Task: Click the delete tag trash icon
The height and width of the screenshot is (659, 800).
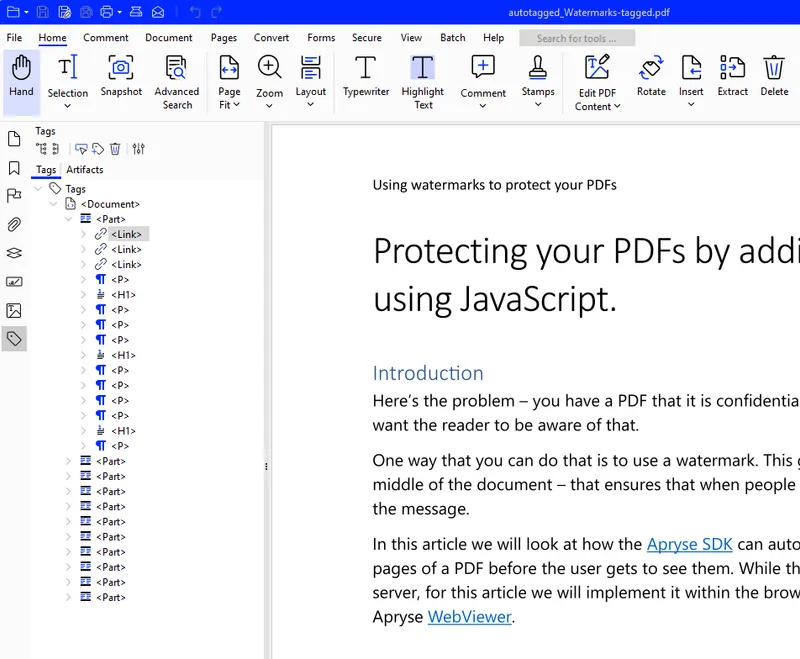Action: coord(115,149)
